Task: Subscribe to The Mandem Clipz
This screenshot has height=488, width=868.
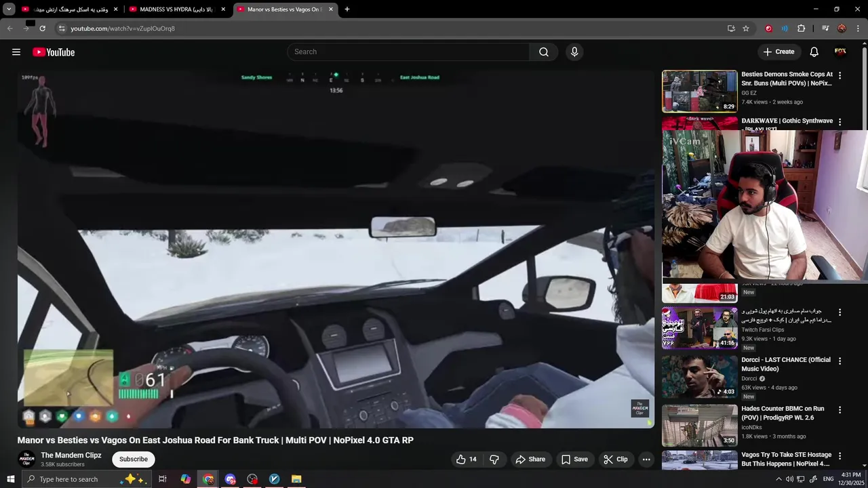Action: [x=134, y=460]
